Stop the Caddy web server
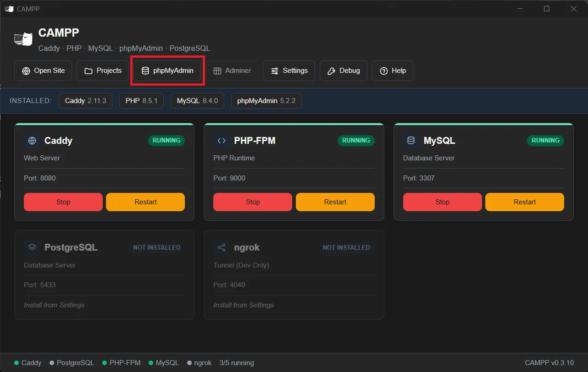This screenshot has width=588, height=372. tap(63, 202)
